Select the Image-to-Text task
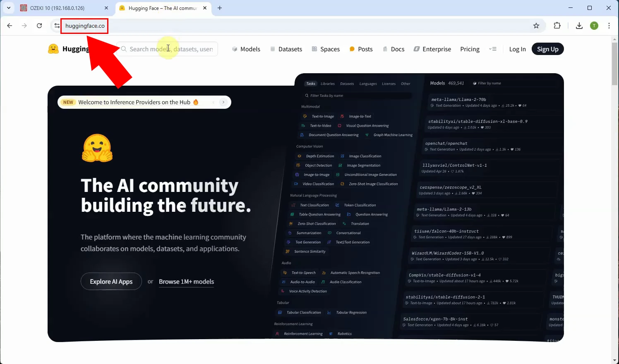Viewport: 619px width, 364px height. click(356, 116)
